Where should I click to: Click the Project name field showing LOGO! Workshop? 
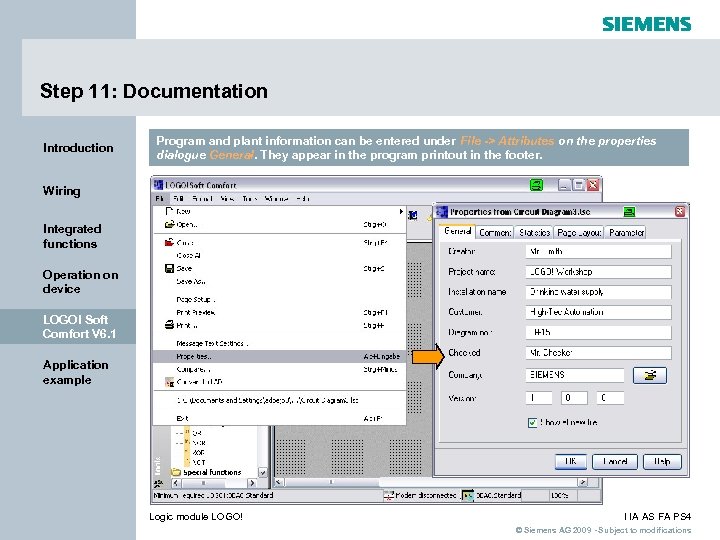pos(598,272)
